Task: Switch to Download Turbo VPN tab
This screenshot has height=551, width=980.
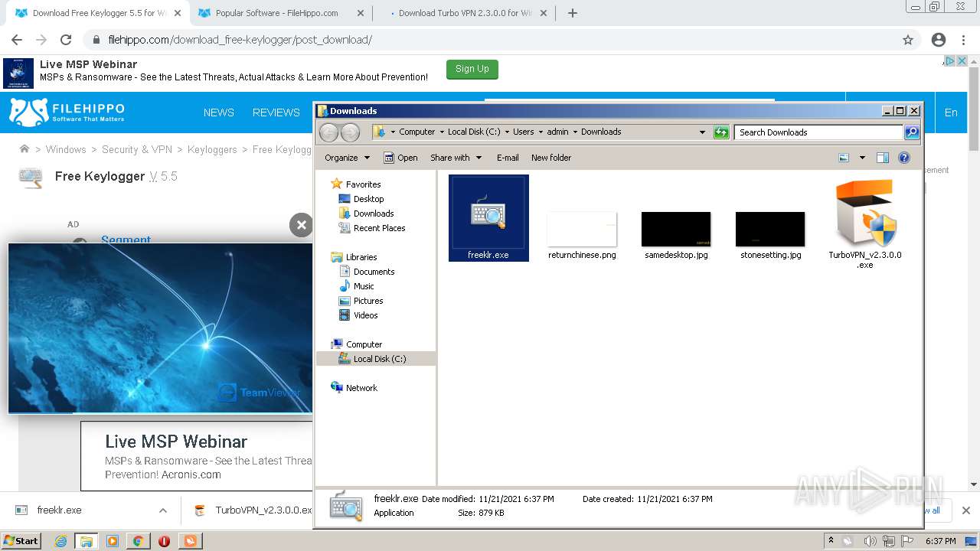Action: coord(465,13)
